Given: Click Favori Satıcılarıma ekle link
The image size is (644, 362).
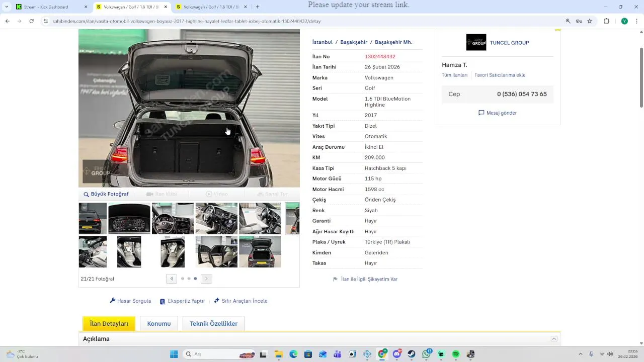Looking at the screenshot, I should click(500, 75).
